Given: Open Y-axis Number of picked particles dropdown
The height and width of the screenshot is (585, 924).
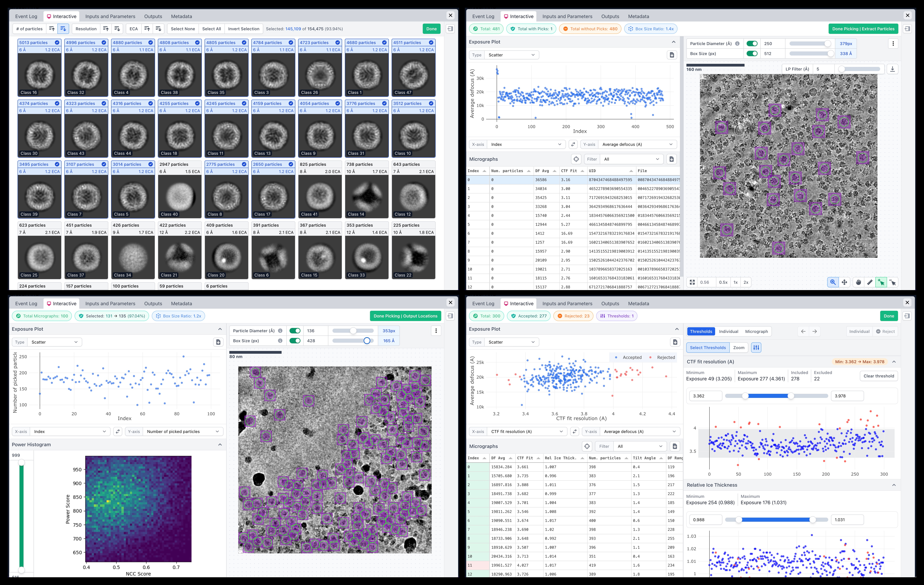Looking at the screenshot, I should coord(183,431).
